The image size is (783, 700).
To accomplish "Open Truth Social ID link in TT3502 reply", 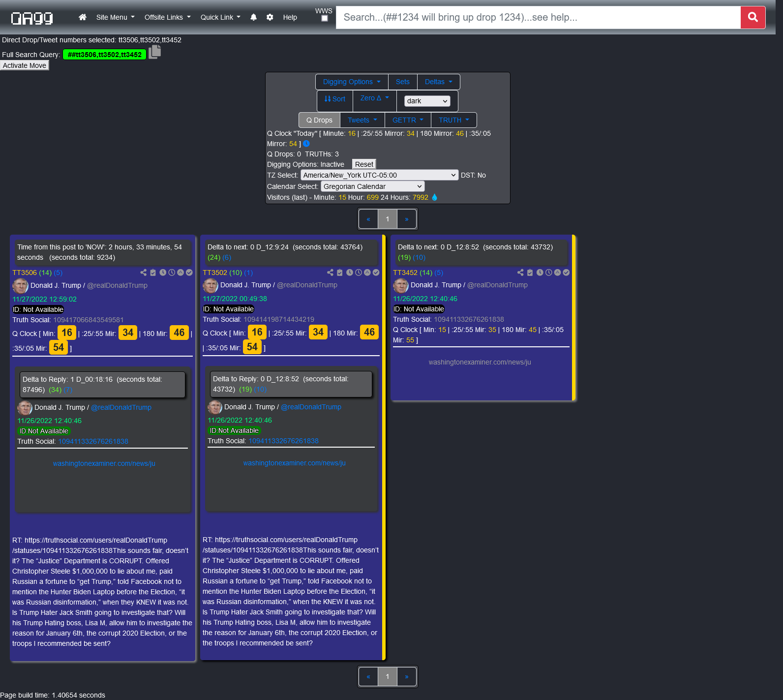I will coord(284,441).
